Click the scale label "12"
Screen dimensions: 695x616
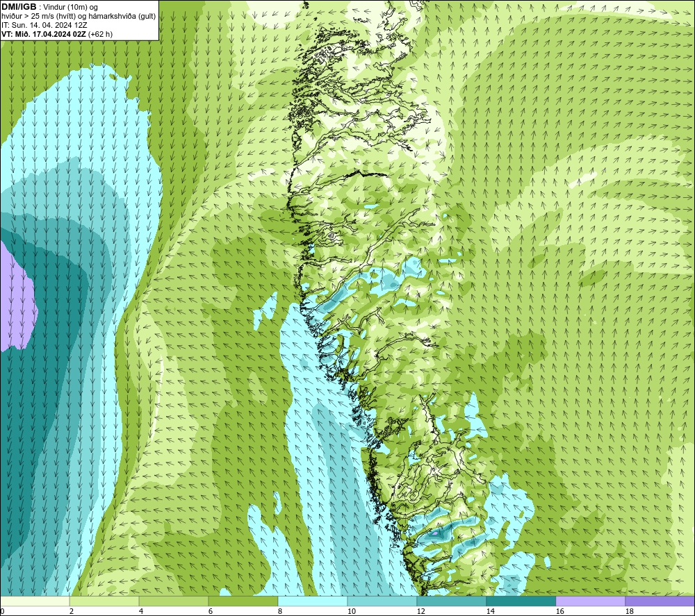tap(420, 611)
